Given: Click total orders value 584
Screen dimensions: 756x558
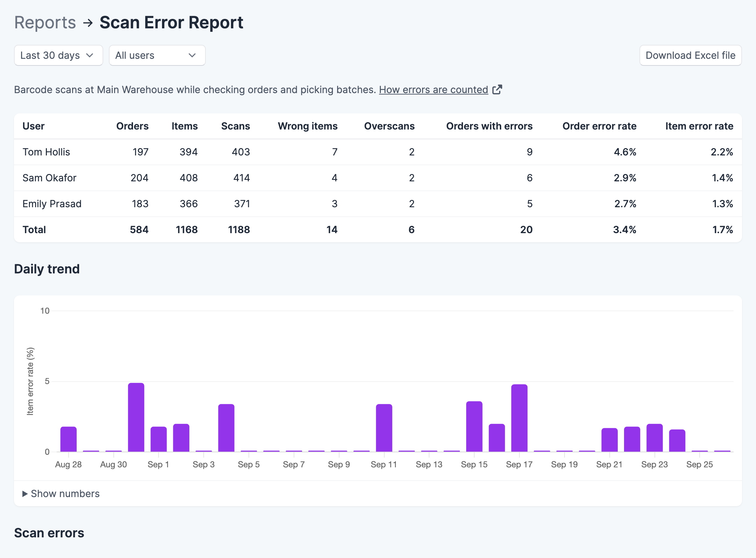Looking at the screenshot, I should pyautogui.click(x=139, y=230).
